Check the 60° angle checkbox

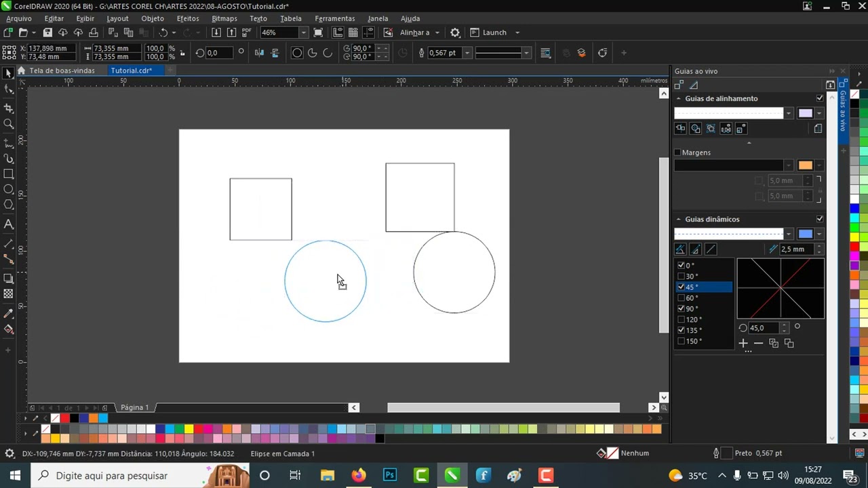coord(682,298)
